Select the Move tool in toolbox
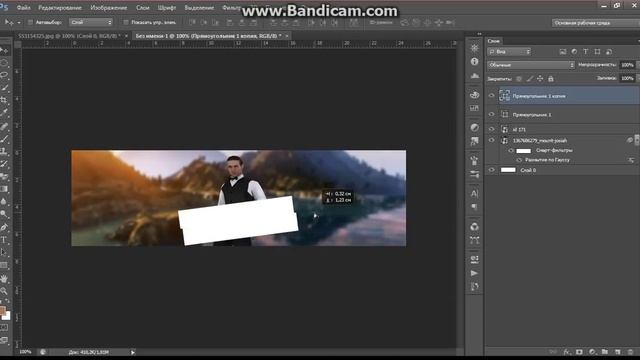Screen dimensions: 640x360 click(x=4, y=50)
